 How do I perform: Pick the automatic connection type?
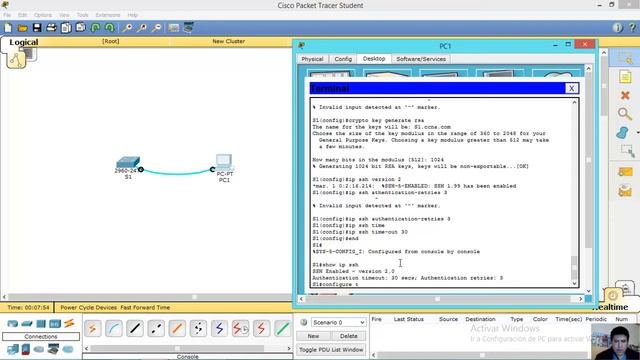(93, 329)
